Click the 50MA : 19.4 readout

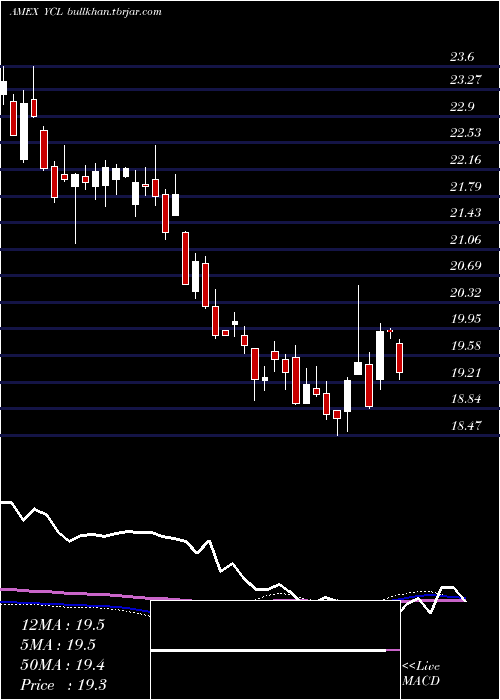(x=63, y=665)
